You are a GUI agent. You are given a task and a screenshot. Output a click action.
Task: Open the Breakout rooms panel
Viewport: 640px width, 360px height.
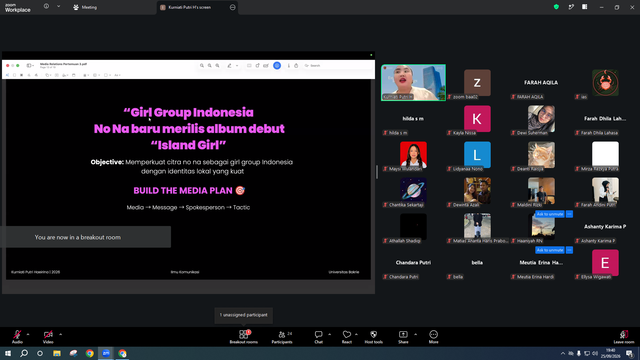[x=244, y=337]
